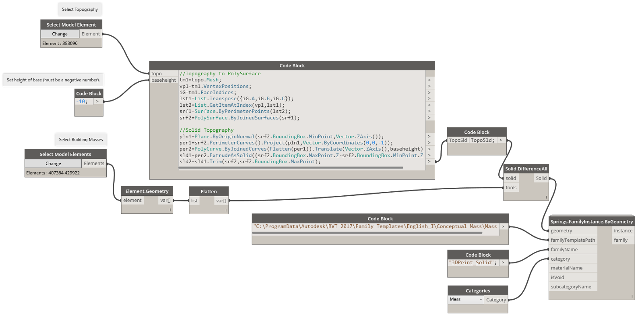The width and height of the screenshot is (644, 317).
Task: Select the Categories node header
Action: tap(478, 290)
